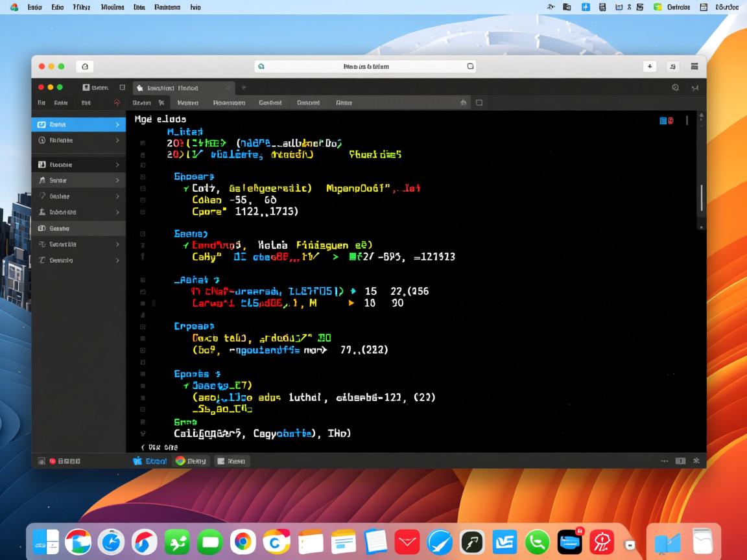Click the plus button in the window title bar
Image resolution: width=747 pixels, height=560 pixels.
(x=650, y=66)
